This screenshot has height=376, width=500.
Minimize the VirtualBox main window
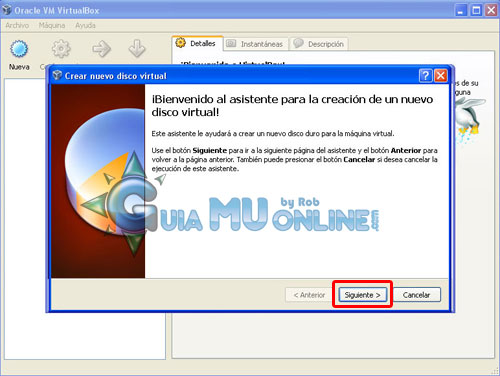pyautogui.click(x=461, y=10)
